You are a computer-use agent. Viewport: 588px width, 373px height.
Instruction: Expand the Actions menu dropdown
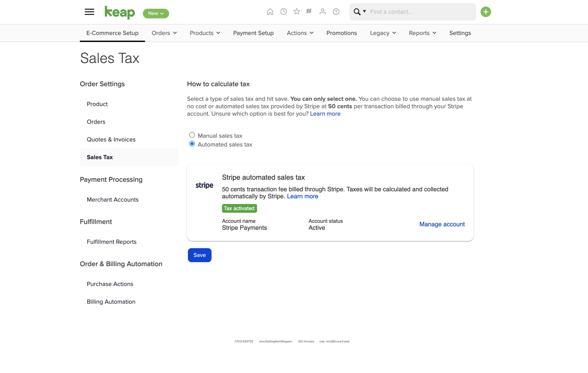coord(300,33)
